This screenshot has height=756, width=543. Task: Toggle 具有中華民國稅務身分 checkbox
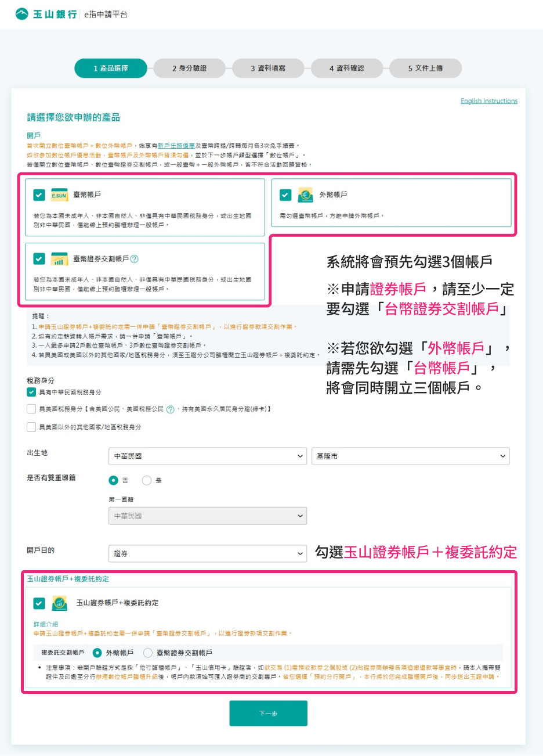pyautogui.click(x=31, y=392)
